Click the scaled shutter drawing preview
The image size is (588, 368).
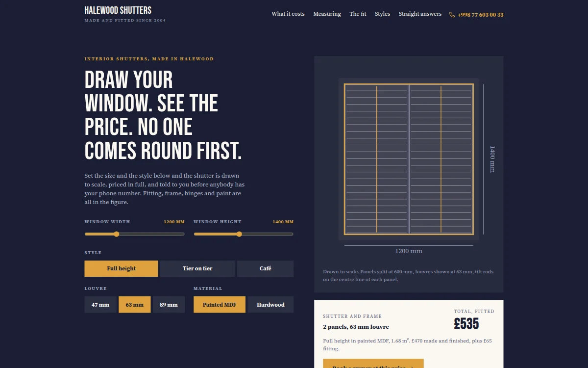click(x=409, y=159)
